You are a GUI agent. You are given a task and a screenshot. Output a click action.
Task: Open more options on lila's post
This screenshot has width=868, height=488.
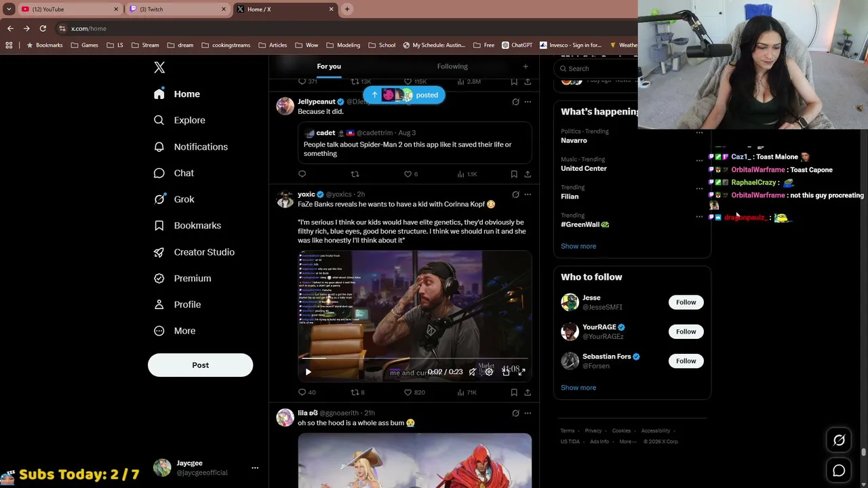(x=528, y=413)
